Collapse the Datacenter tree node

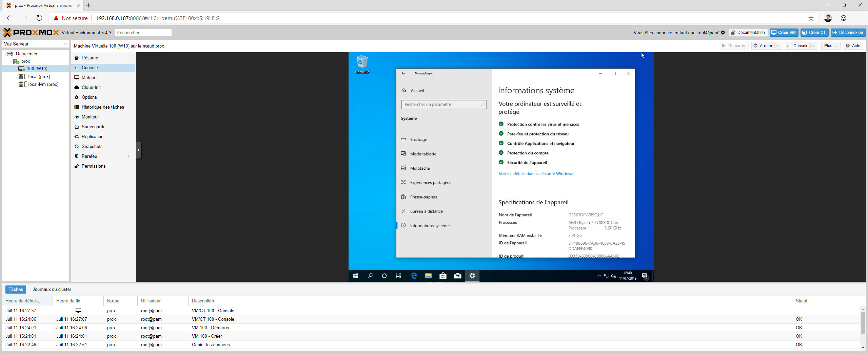click(5, 54)
